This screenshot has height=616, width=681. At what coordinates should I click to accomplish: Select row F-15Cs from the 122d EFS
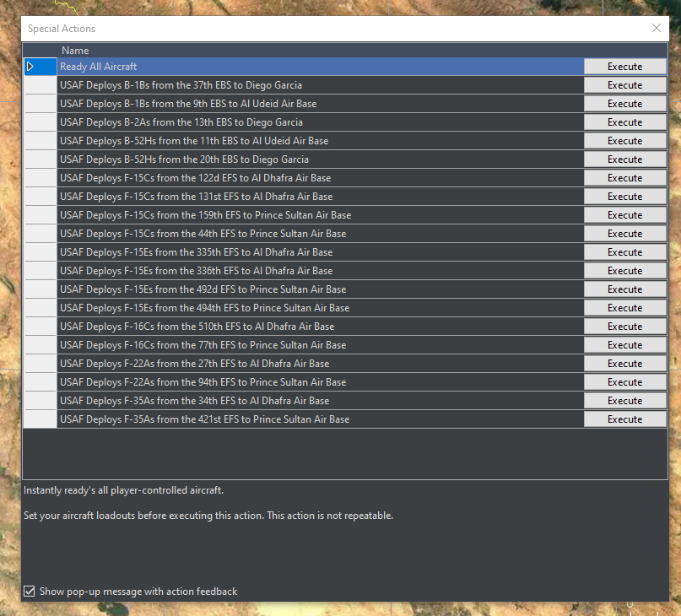tap(320, 178)
